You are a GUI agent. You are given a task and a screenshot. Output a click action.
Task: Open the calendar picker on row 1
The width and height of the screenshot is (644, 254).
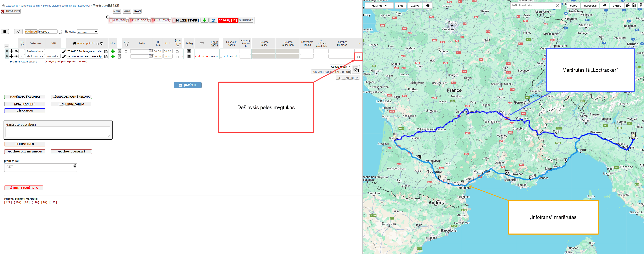(x=151, y=51)
